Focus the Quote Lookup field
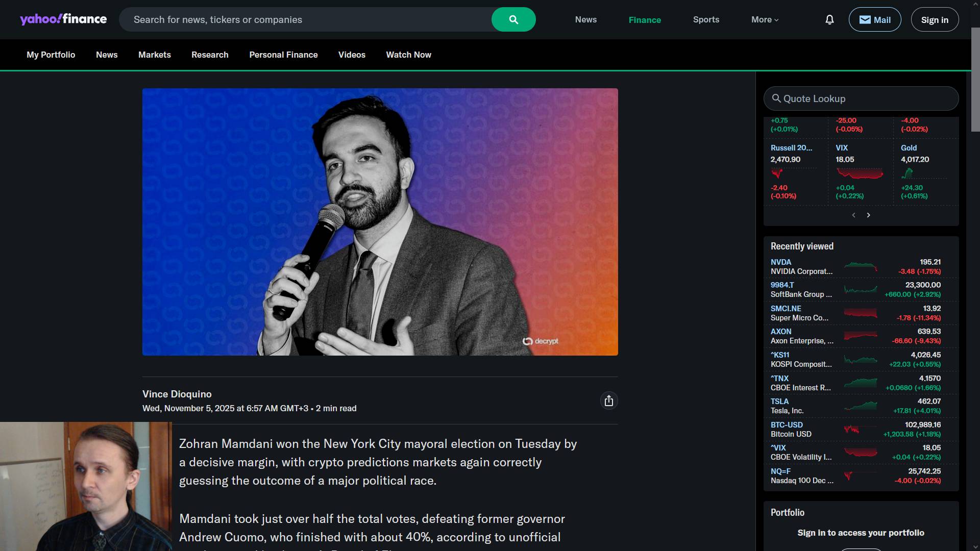Viewport: 980px width, 551px height. pos(861,98)
